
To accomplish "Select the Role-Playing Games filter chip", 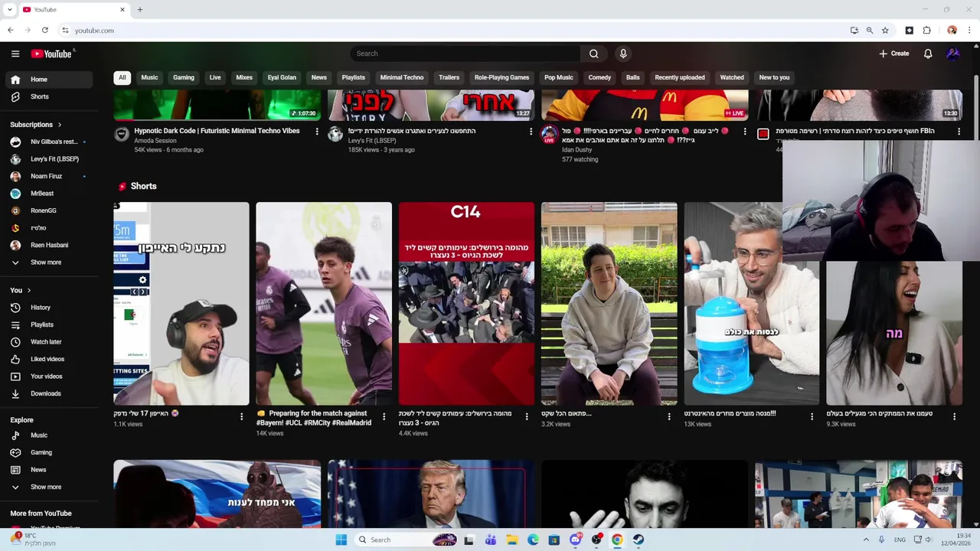I will [x=501, y=77].
